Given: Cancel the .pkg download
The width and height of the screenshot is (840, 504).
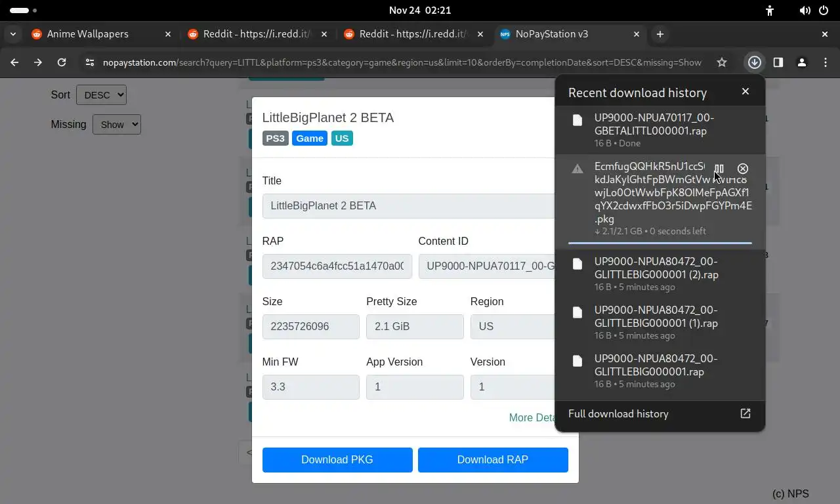Looking at the screenshot, I should point(743,169).
